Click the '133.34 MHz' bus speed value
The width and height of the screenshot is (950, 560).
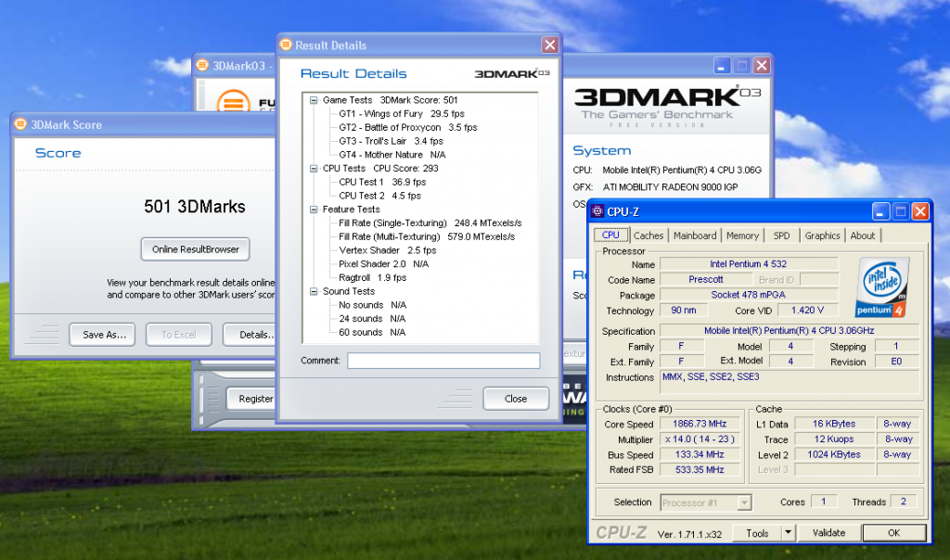point(700,454)
